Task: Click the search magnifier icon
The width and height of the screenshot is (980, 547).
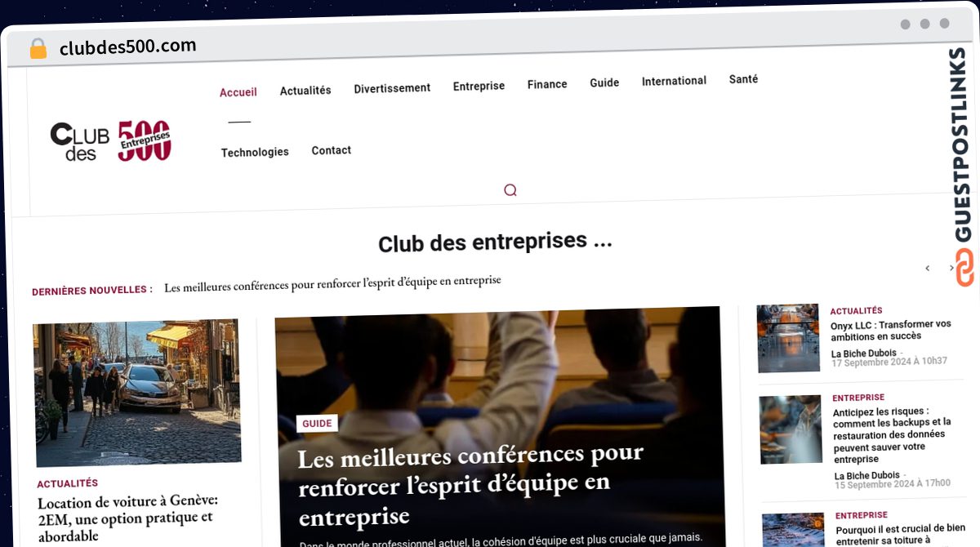Action: pos(510,190)
